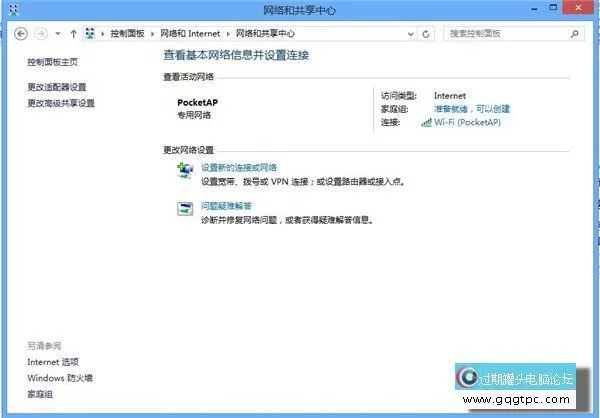Open 设置新的连接或网络 link
The width and height of the screenshot is (600, 418).
coord(239,168)
